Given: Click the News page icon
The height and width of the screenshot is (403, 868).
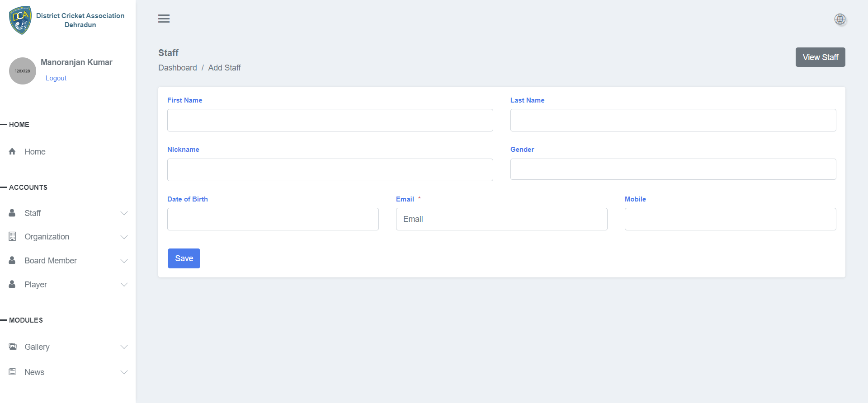Looking at the screenshot, I should coord(12,372).
